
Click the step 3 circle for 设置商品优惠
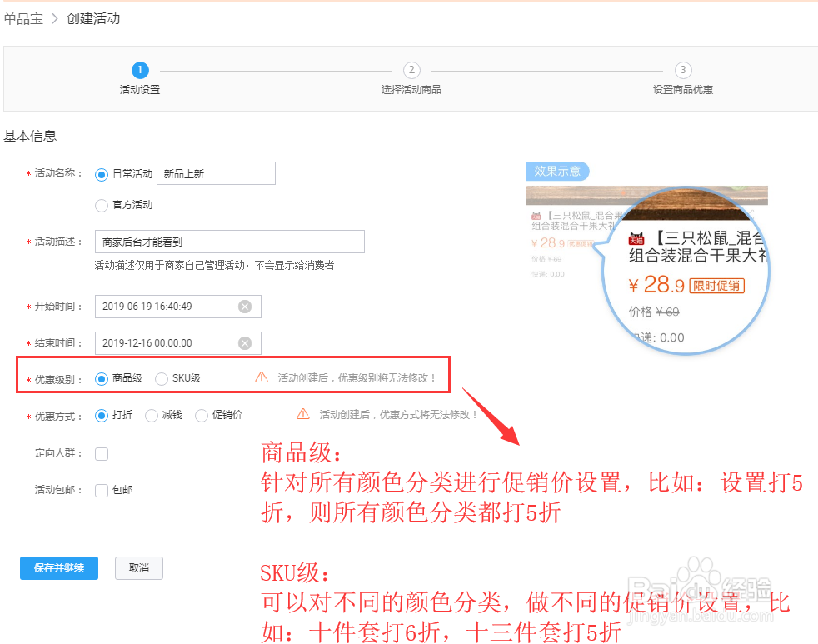(x=683, y=71)
